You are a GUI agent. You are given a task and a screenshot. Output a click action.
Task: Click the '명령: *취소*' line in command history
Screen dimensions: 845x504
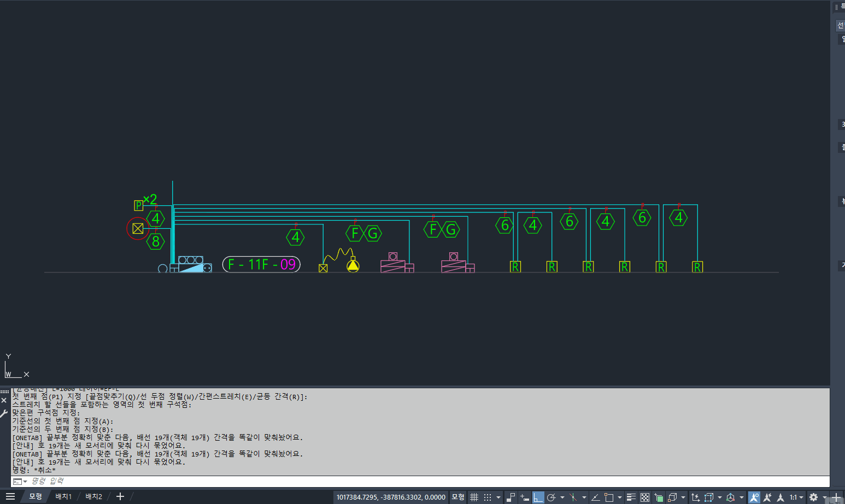(34, 470)
